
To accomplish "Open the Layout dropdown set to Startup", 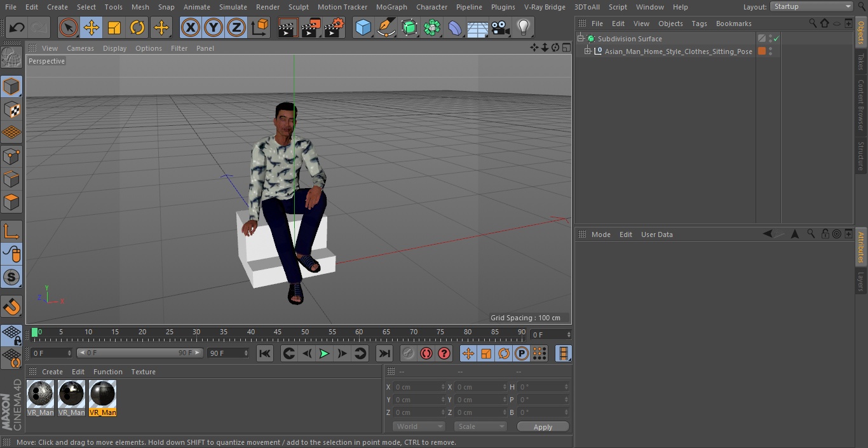I will [x=812, y=6].
